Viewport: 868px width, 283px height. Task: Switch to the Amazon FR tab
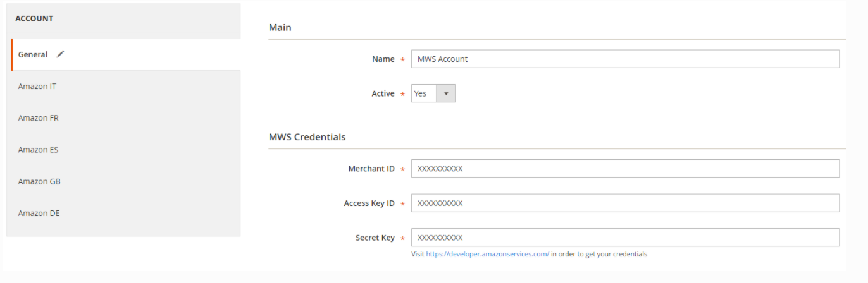pos(124,118)
